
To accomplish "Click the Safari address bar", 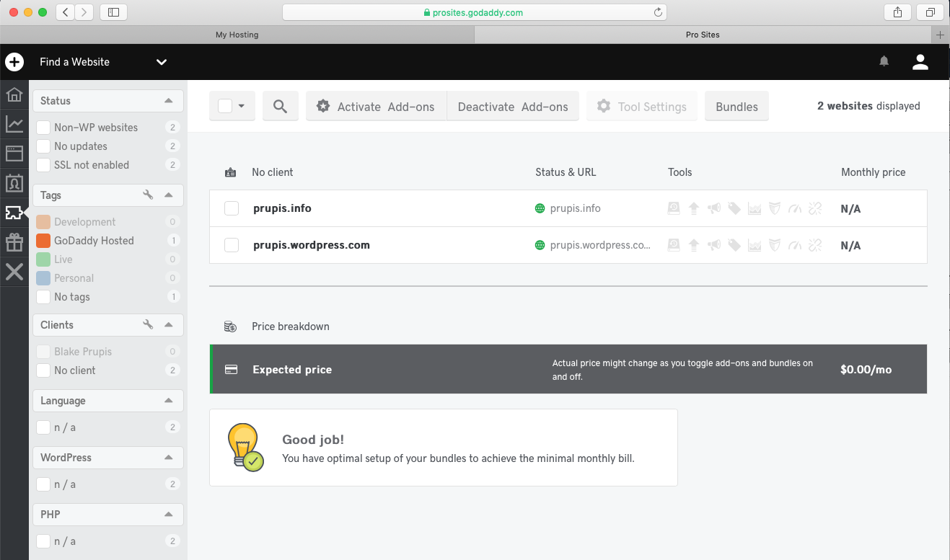I will pos(474,12).
